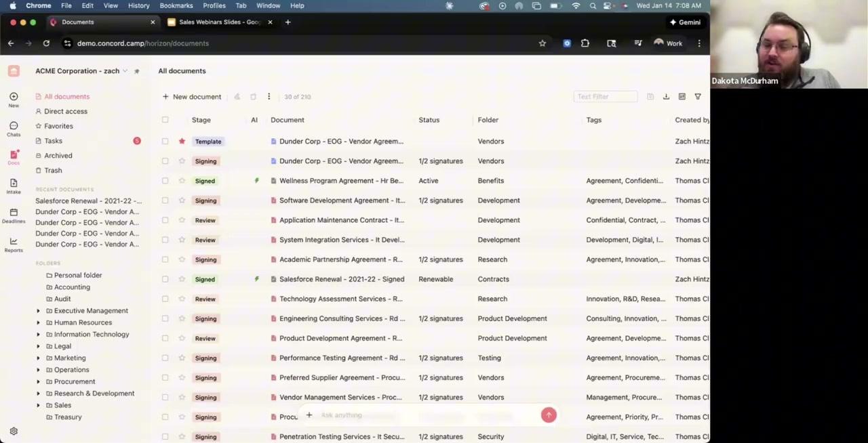This screenshot has height=443, width=868.
Task: Expand the Human Resources folder
Action: 38,322
